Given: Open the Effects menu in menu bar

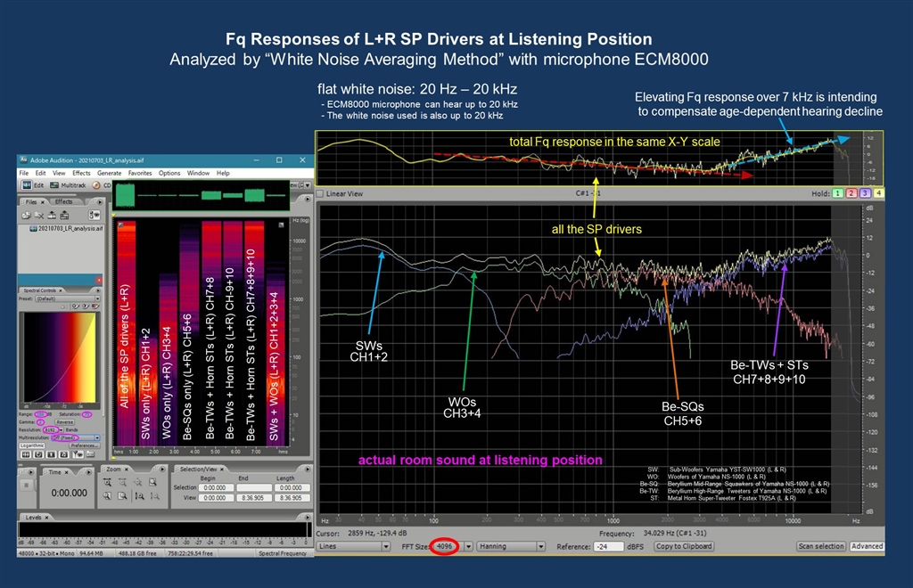Looking at the screenshot, I should point(81,173).
